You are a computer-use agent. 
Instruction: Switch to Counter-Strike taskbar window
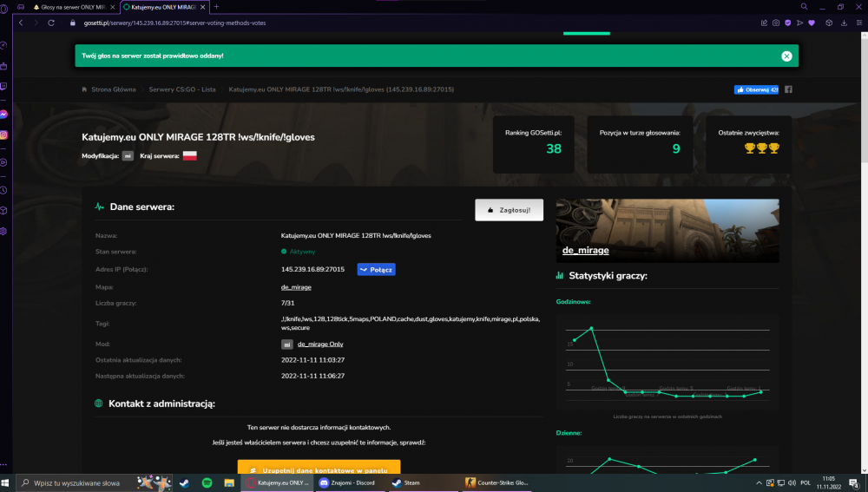click(497, 483)
